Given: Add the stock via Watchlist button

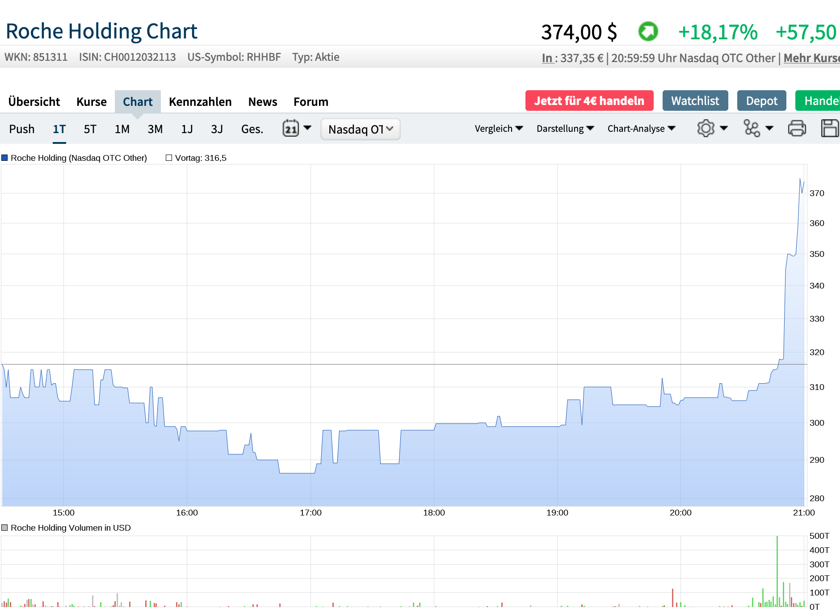Looking at the screenshot, I should (x=695, y=101).
